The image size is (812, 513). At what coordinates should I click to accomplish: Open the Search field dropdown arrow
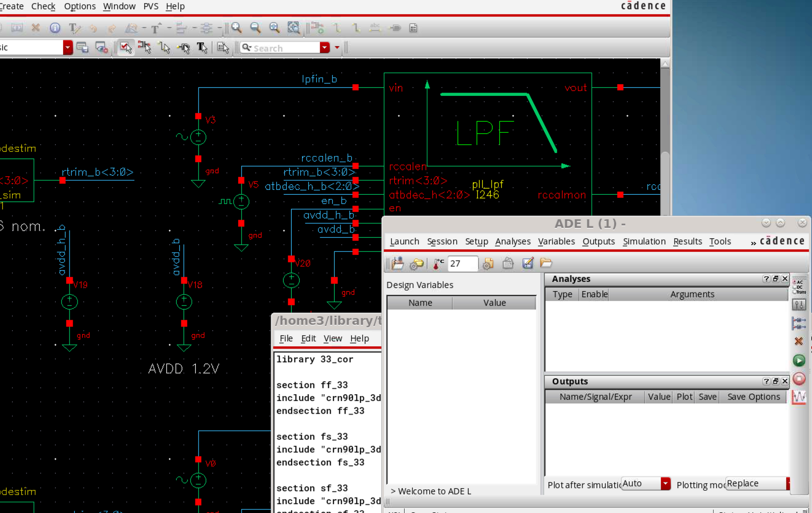(x=324, y=47)
